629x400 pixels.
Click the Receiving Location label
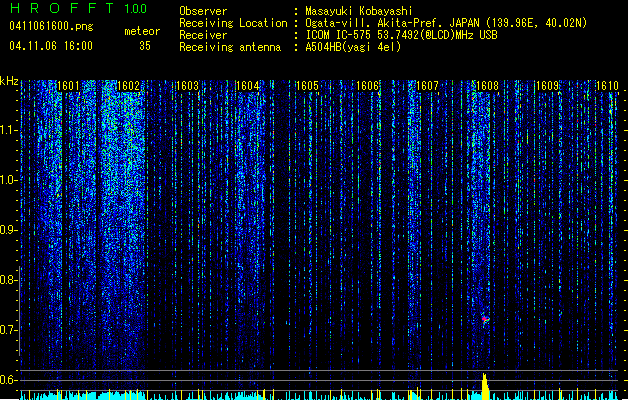coord(233,23)
